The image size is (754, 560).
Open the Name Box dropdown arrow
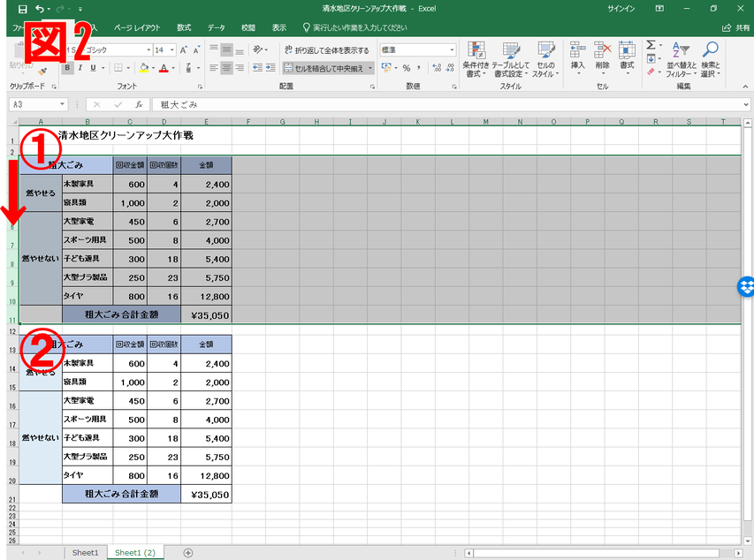coord(62,104)
